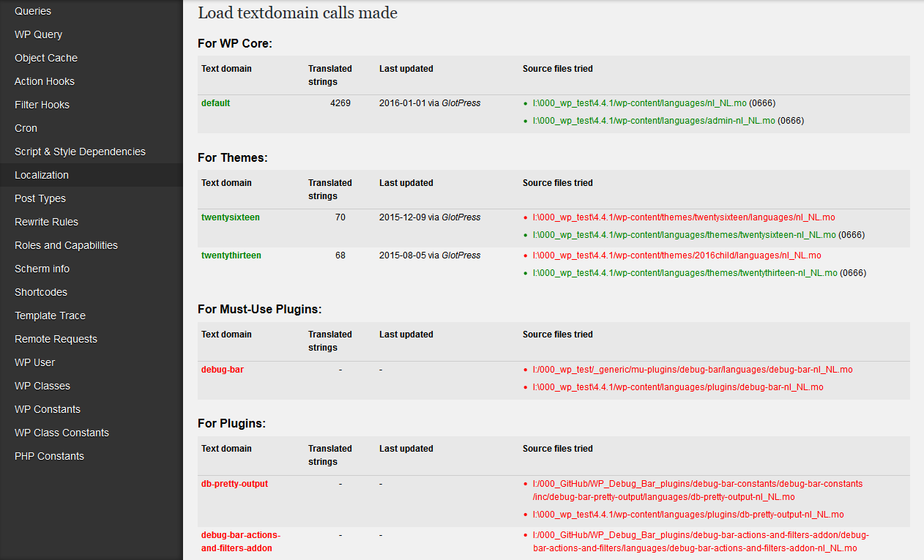Click the debug-bar text domain
Image resolution: width=924 pixels, height=560 pixels.
click(x=223, y=370)
